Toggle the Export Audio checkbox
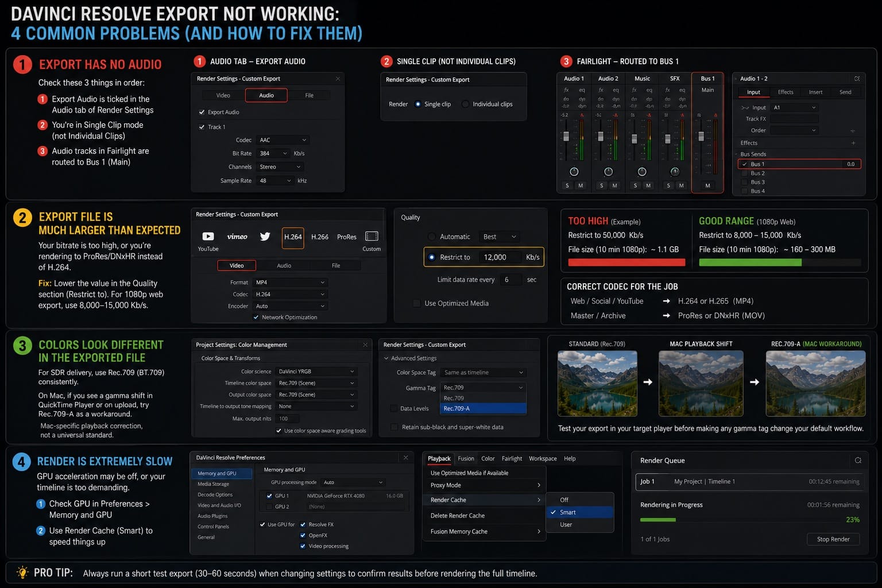882x588 pixels. (202, 112)
